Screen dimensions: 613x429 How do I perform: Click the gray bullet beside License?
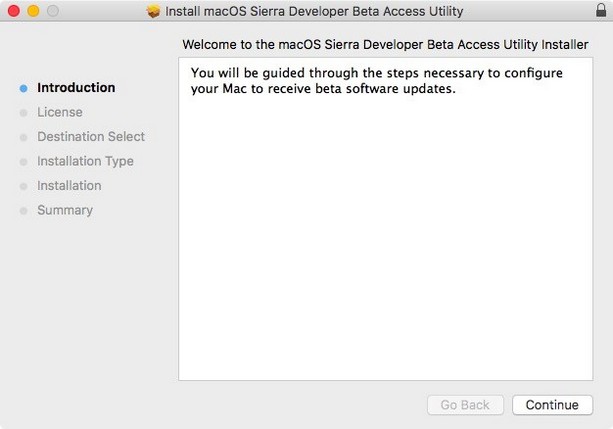click(23, 113)
